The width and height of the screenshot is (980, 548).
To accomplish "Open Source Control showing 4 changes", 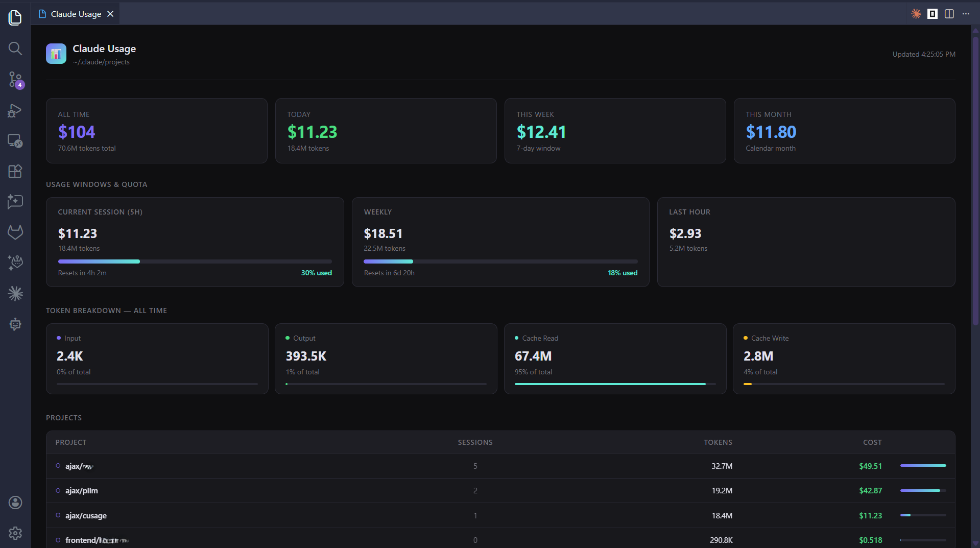I will (x=15, y=79).
